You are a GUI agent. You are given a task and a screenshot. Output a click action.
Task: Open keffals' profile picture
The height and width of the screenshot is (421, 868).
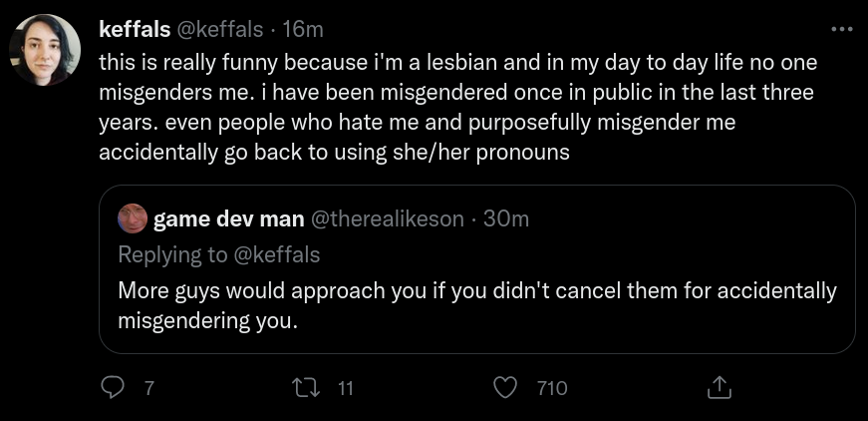pos(44,50)
